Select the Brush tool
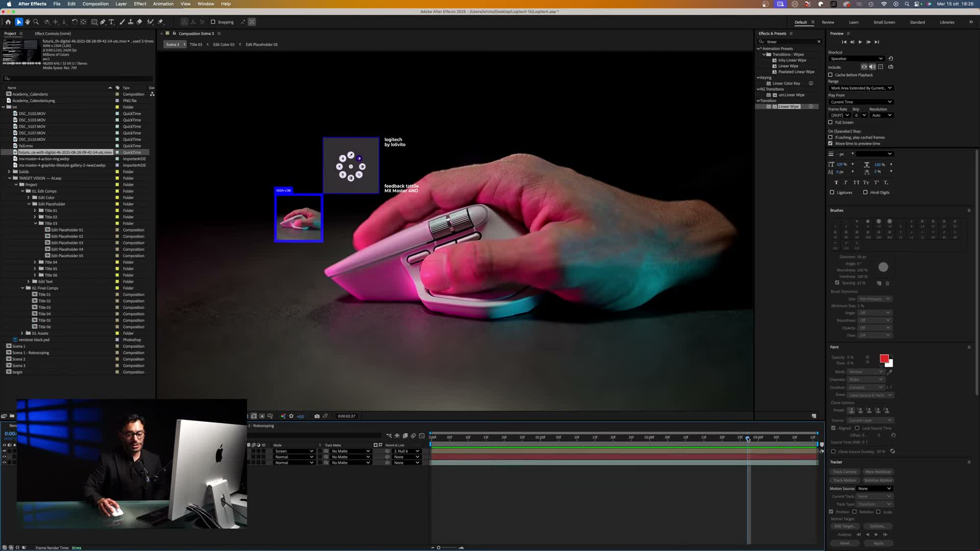Screen dimensions: 980x551 pos(122,22)
